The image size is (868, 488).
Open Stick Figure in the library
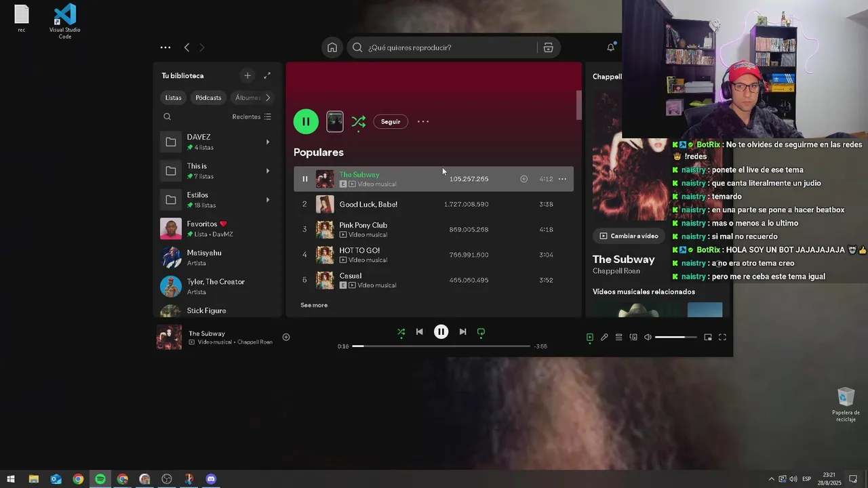[x=217, y=310]
